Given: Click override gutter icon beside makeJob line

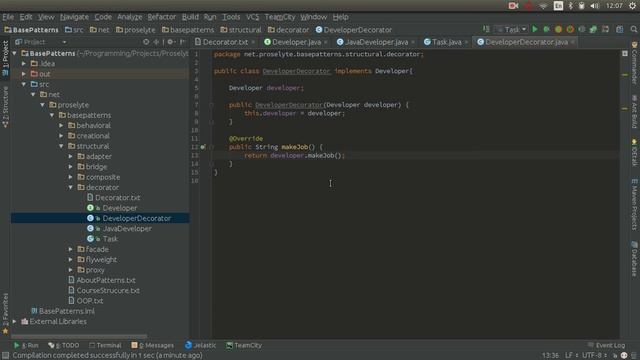Looking at the screenshot, I should [x=203, y=147].
